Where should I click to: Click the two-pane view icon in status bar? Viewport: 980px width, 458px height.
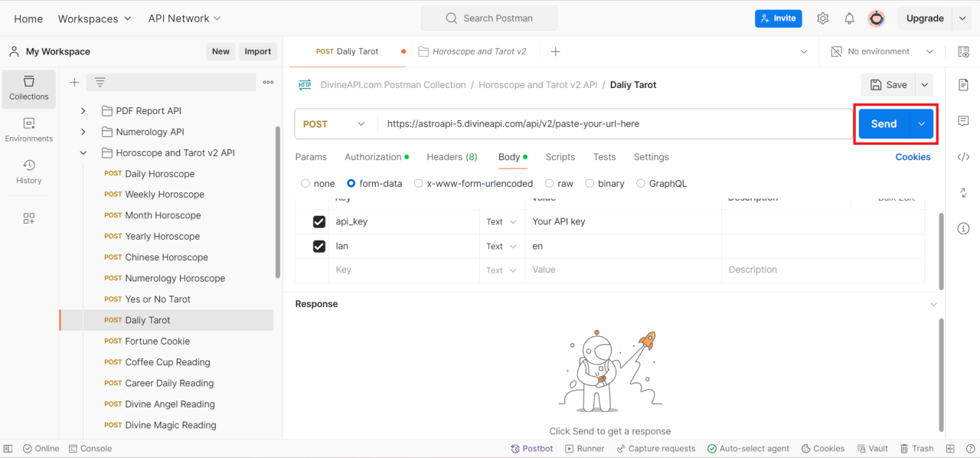click(950, 449)
